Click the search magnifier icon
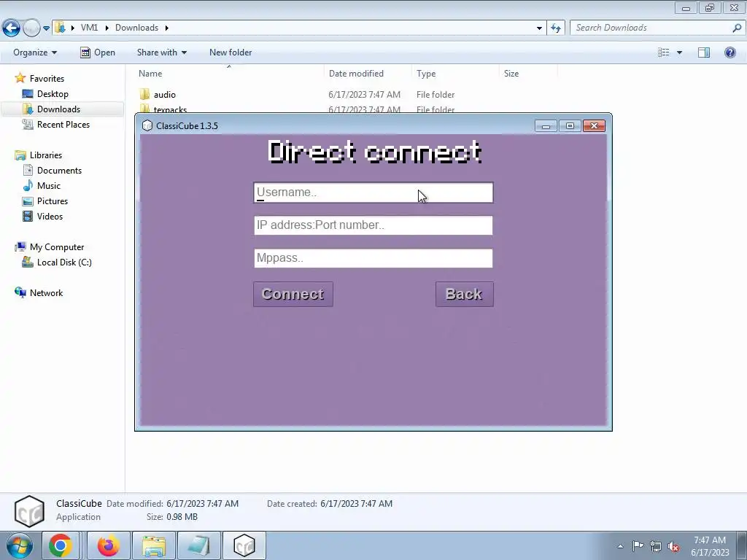The width and height of the screenshot is (747, 560). [x=737, y=28]
